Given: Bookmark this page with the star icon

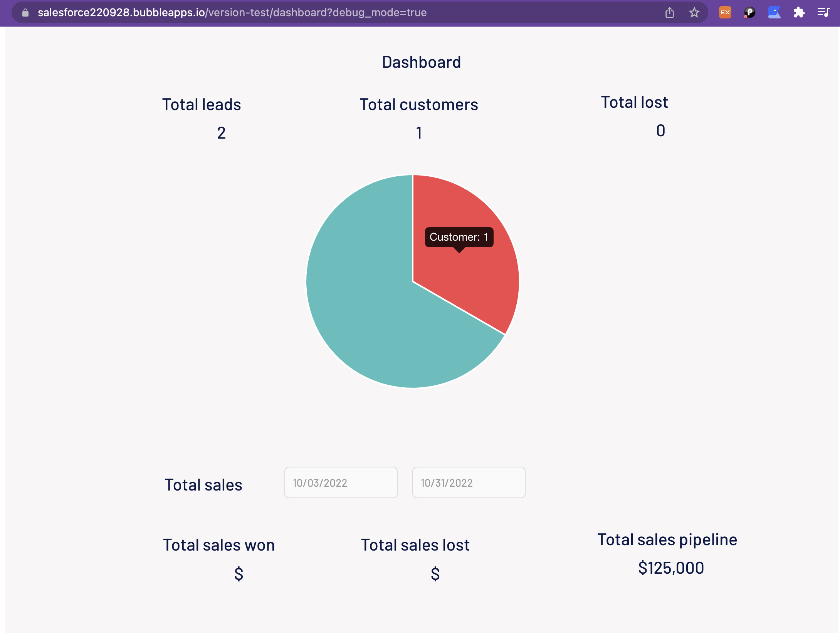Looking at the screenshot, I should tap(694, 13).
